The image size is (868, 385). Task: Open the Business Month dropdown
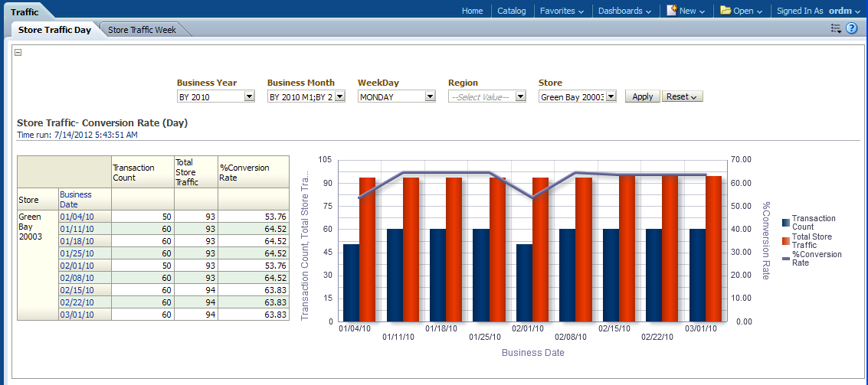(340, 96)
